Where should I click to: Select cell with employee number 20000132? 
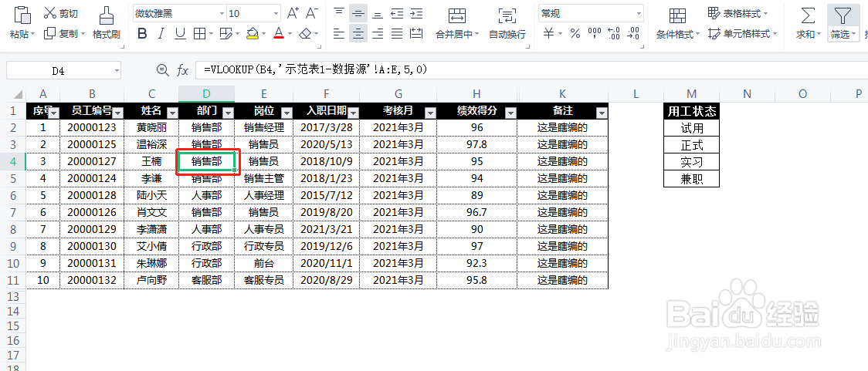92,280
